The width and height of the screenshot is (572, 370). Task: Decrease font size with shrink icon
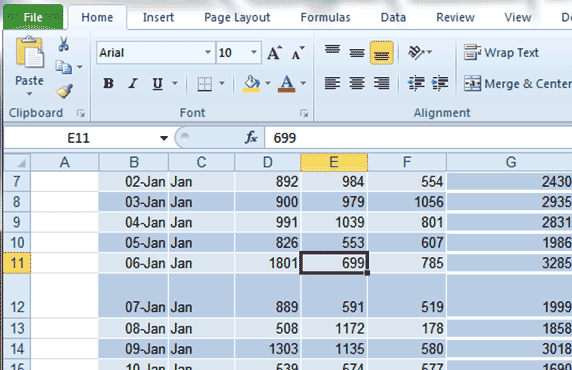[298, 53]
